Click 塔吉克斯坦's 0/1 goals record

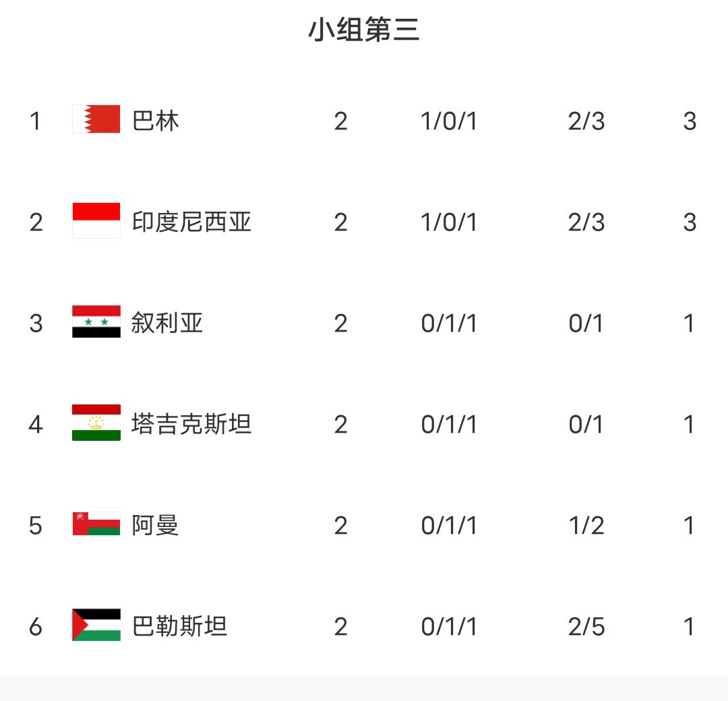coord(586,425)
